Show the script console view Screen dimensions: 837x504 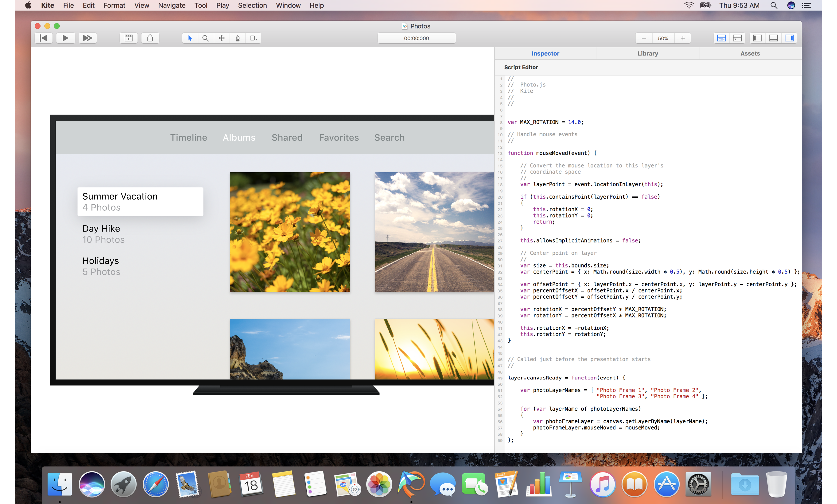[x=737, y=38]
